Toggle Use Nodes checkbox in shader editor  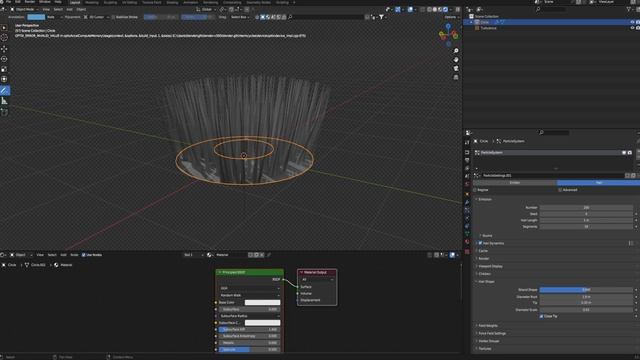point(84,255)
